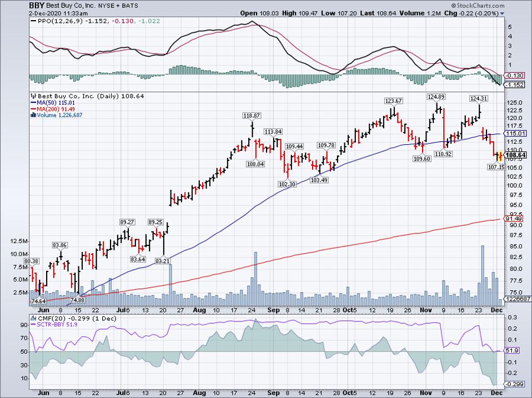
Task: Click the 89.27 price label
Action: coord(127,223)
